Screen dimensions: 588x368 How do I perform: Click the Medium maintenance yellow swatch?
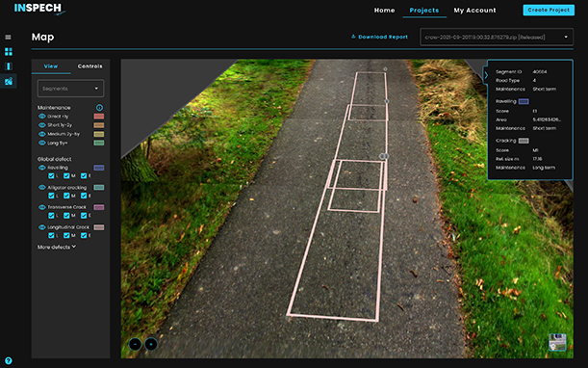point(99,134)
